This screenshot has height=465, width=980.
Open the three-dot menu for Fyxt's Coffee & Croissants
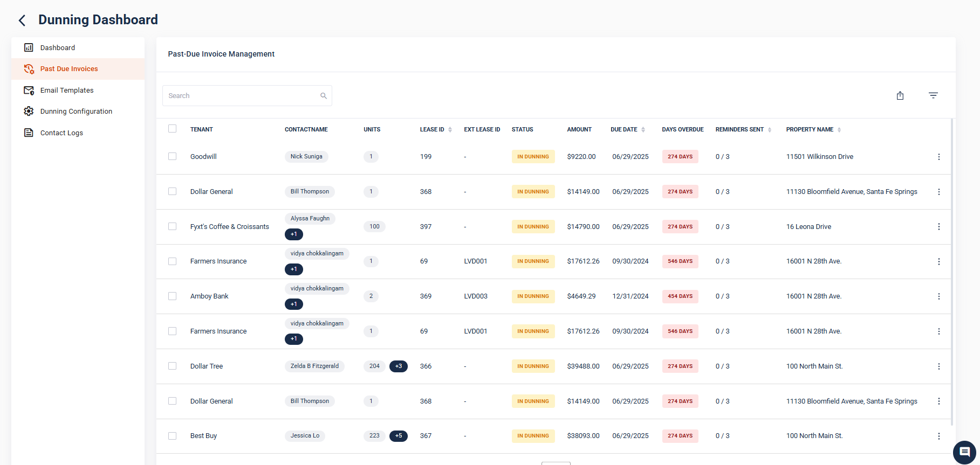pyautogui.click(x=938, y=227)
